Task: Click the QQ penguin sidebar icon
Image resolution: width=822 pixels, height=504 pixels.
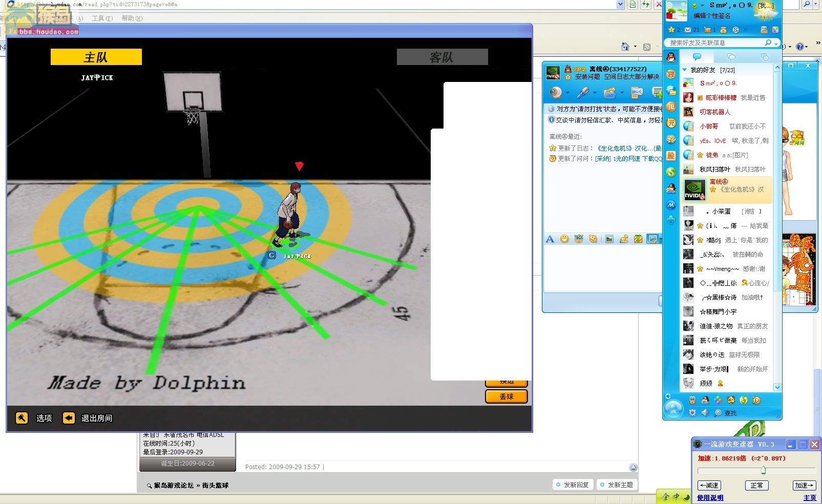Action: click(671, 57)
